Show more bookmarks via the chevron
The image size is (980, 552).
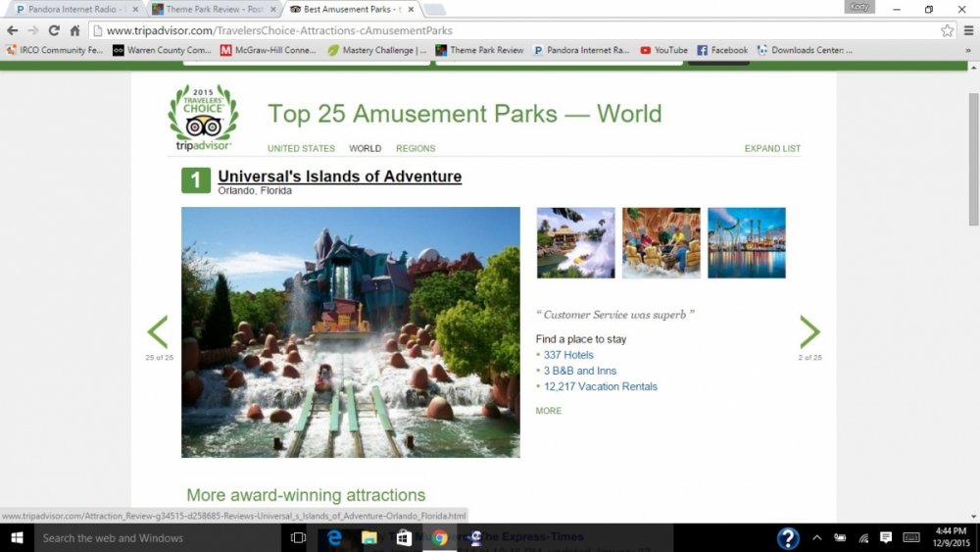click(x=968, y=50)
